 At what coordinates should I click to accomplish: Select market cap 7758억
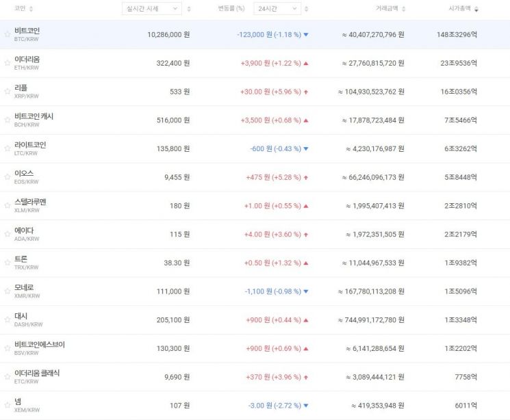tap(466, 377)
